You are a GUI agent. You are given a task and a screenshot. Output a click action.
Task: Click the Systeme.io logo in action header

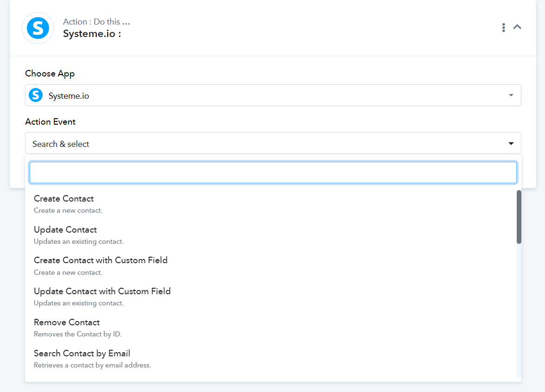point(38,28)
